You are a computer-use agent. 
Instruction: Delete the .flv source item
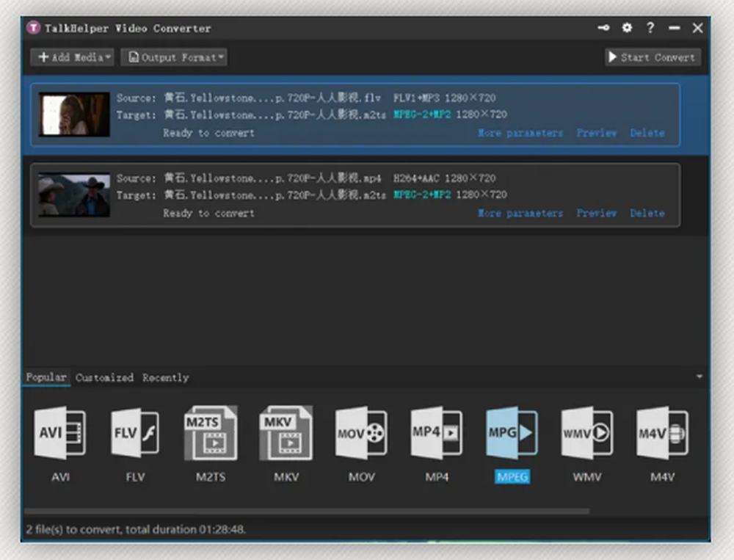[647, 133]
